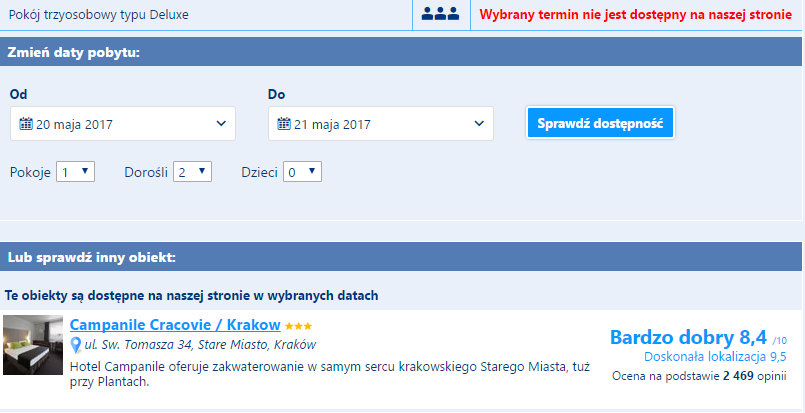Click Te obiekty są dostępne heading
Screen dimensions: 805x413
(x=191, y=296)
